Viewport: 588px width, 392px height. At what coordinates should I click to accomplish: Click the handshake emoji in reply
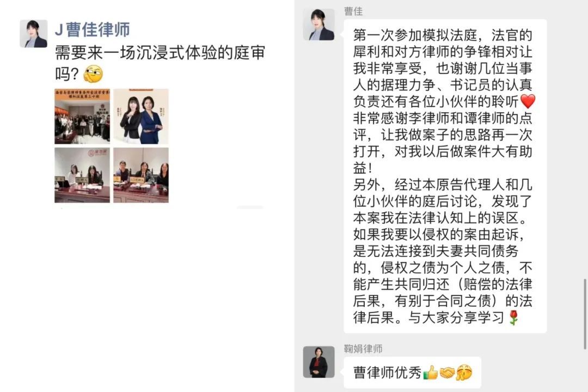pyautogui.click(x=447, y=372)
